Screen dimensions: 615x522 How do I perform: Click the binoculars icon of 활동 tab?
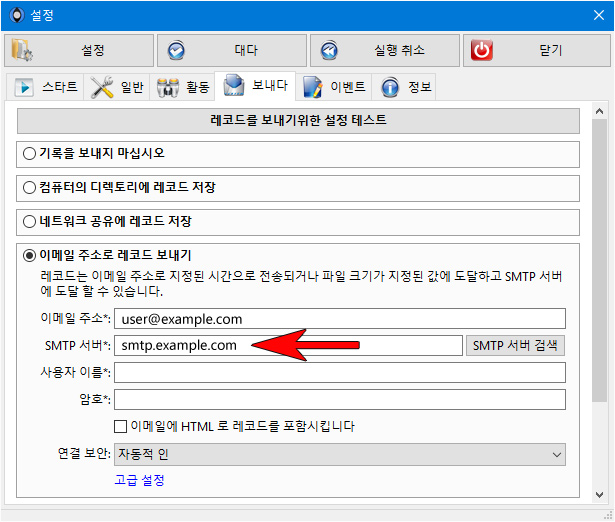(168, 87)
